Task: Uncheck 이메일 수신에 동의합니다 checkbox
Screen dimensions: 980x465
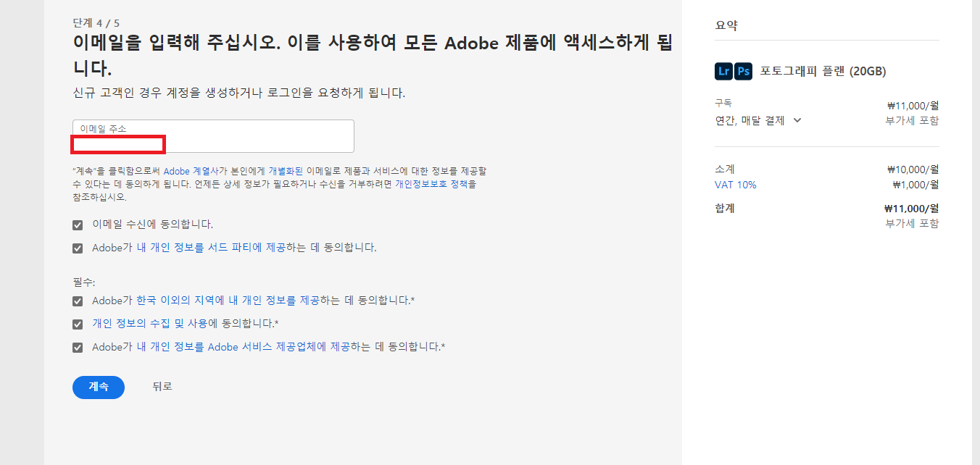Action: (78, 225)
